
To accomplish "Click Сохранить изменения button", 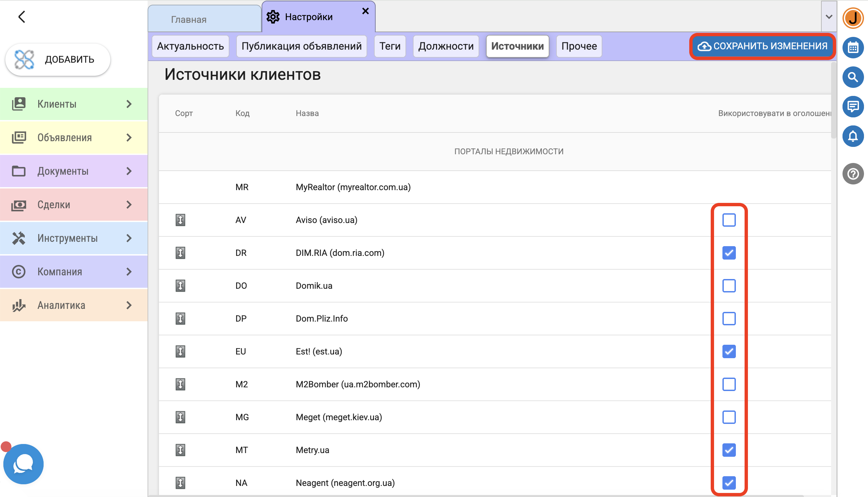I will 762,46.
